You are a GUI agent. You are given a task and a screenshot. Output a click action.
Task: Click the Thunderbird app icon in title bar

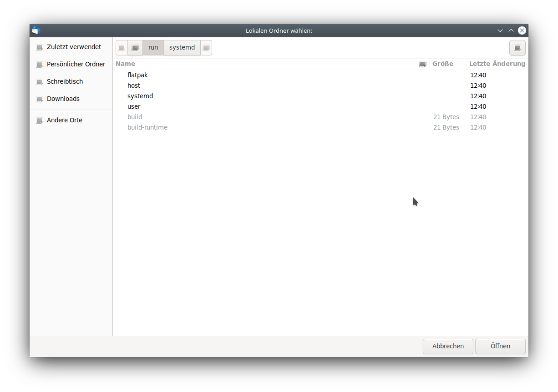[x=36, y=30]
